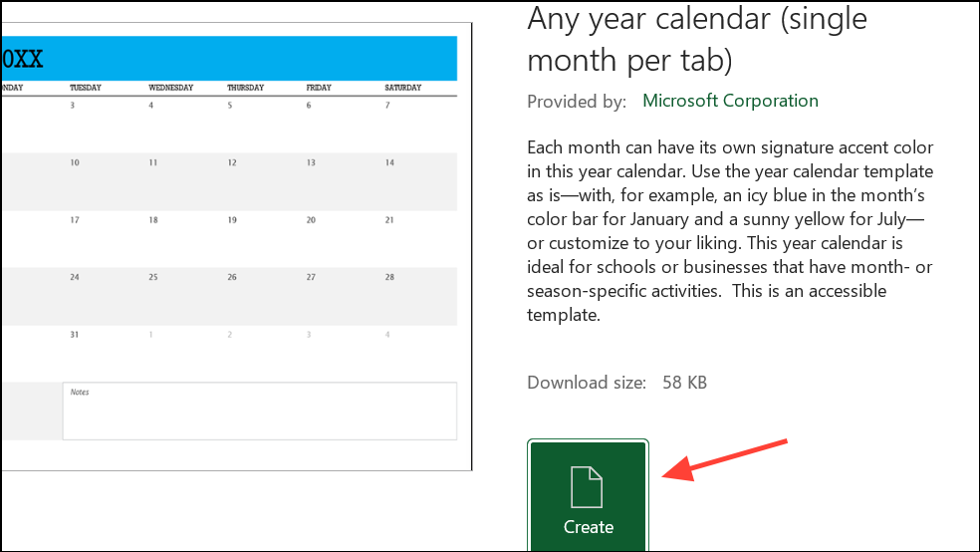Select date 7 under Saturday

(x=388, y=105)
